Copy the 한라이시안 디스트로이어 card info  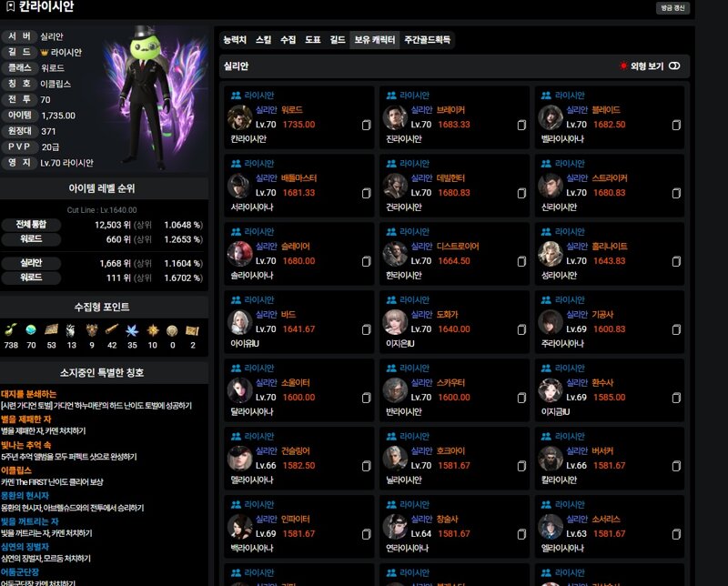(521, 261)
